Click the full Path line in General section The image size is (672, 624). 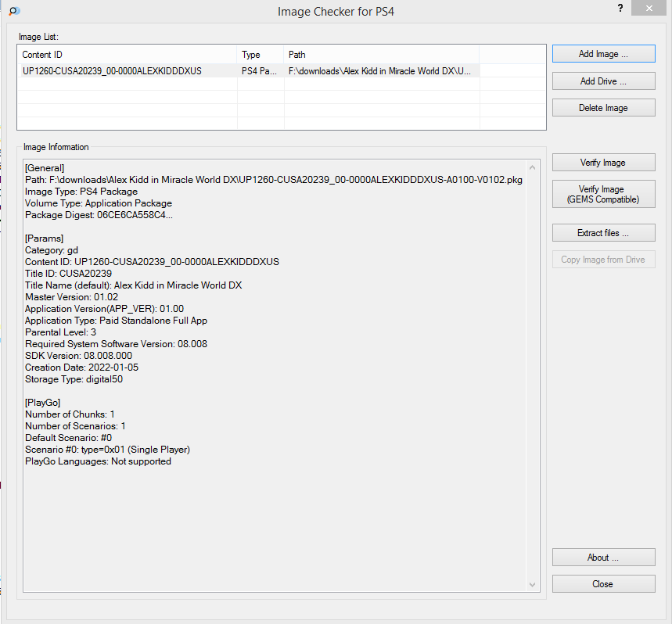pyautogui.click(x=274, y=180)
